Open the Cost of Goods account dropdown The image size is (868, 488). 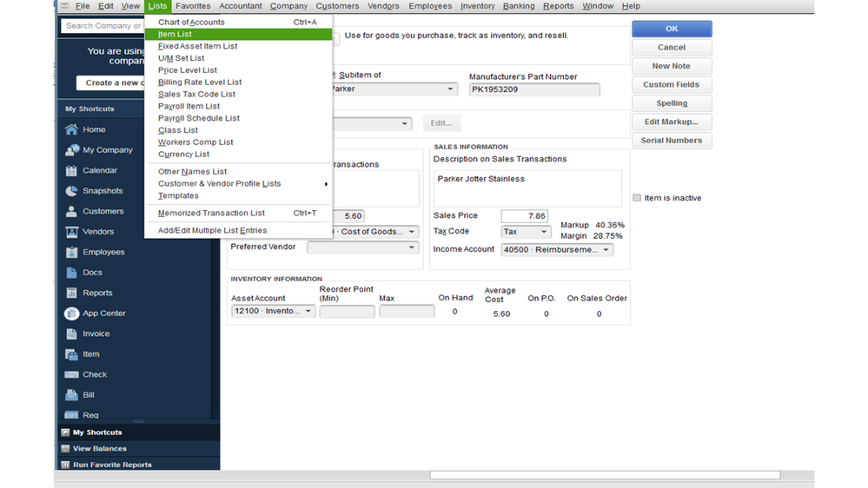tap(411, 232)
